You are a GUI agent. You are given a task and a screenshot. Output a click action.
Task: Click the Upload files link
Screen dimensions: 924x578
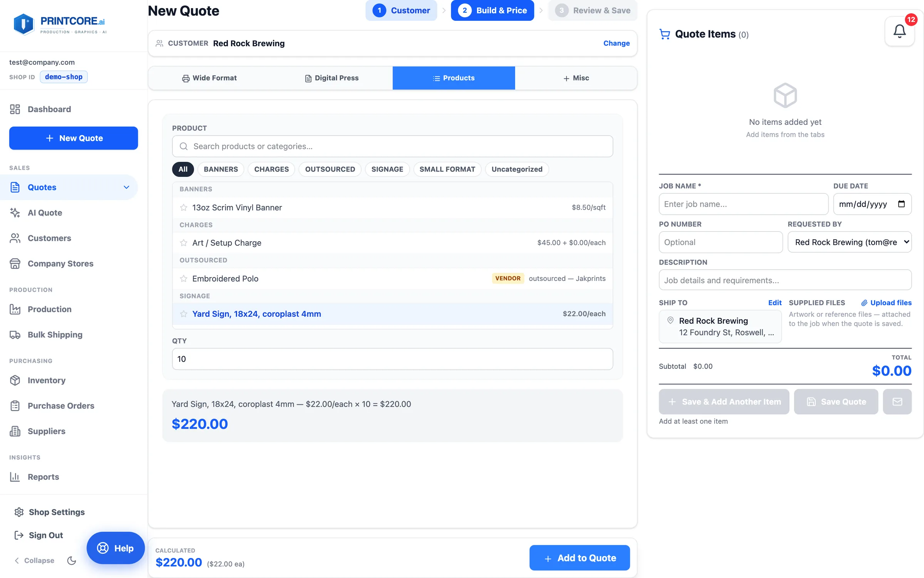(x=886, y=302)
